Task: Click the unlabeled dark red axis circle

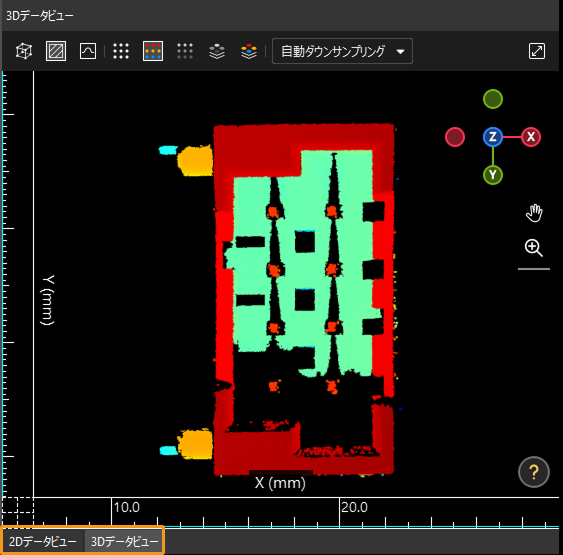Action: coord(455,137)
